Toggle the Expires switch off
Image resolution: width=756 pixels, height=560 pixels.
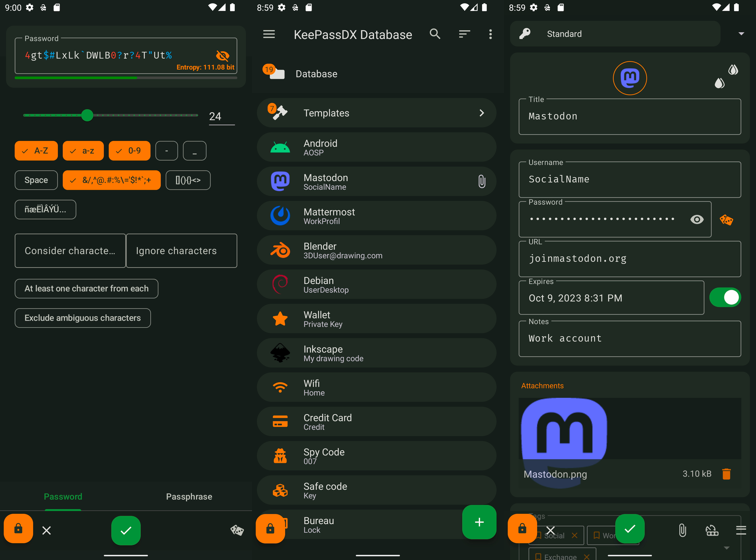725,298
